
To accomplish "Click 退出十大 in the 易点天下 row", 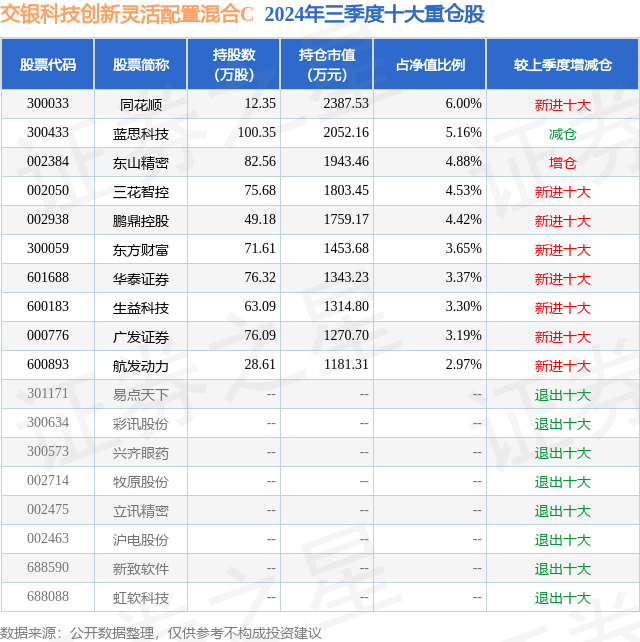I will (563, 395).
